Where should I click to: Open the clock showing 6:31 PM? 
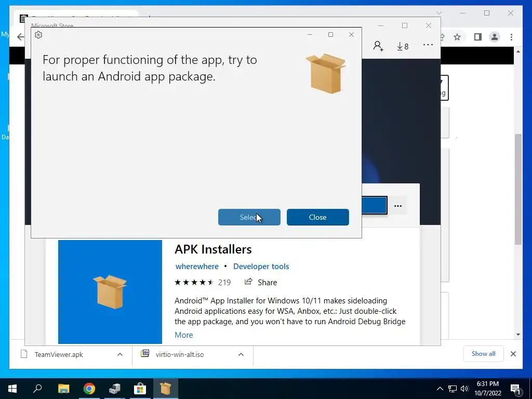click(487, 389)
